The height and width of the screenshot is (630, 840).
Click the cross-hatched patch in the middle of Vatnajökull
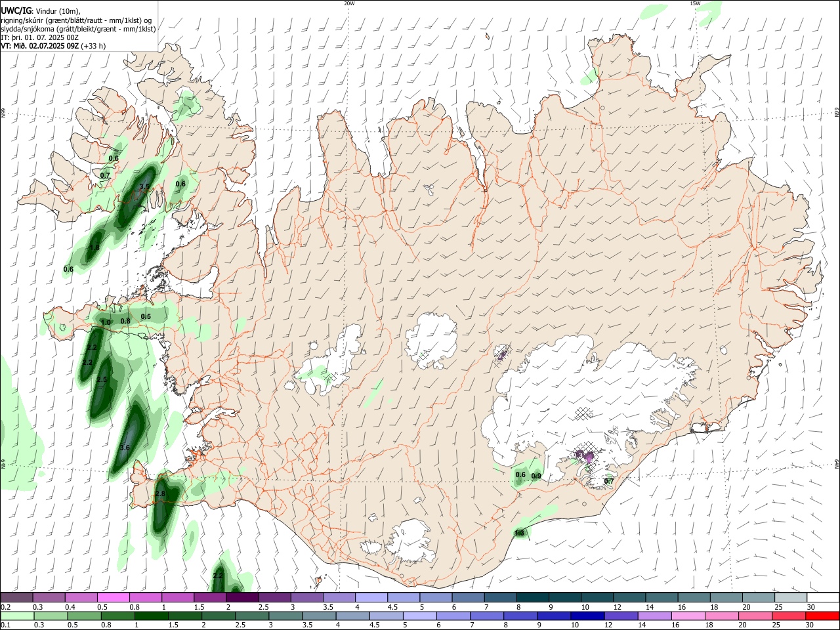[583, 413]
